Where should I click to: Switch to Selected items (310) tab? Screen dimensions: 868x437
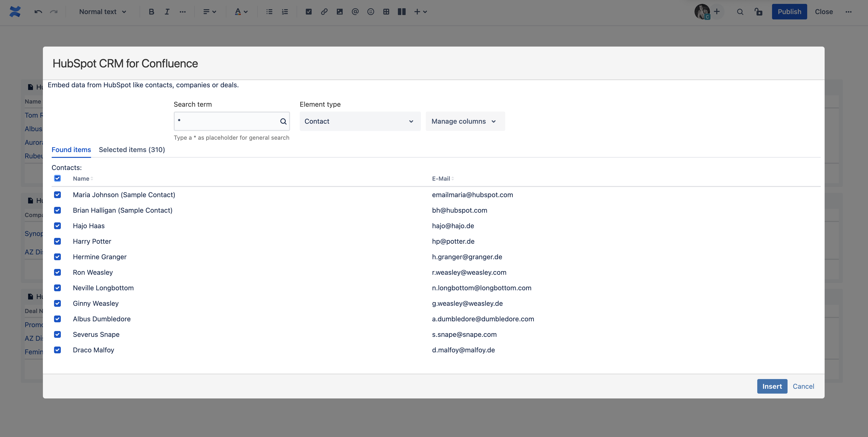132,150
